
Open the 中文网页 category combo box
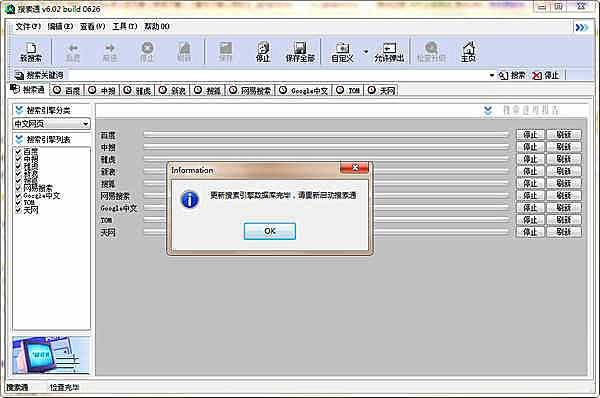pyautogui.click(x=51, y=124)
